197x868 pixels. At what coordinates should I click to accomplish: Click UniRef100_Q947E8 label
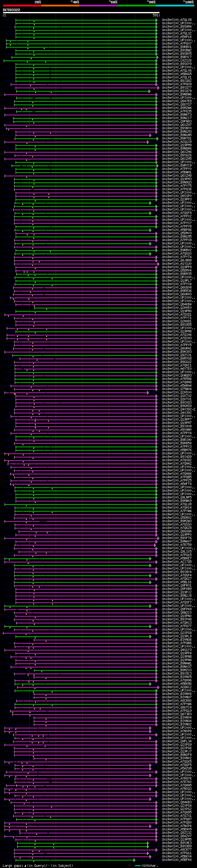(x=177, y=101)
